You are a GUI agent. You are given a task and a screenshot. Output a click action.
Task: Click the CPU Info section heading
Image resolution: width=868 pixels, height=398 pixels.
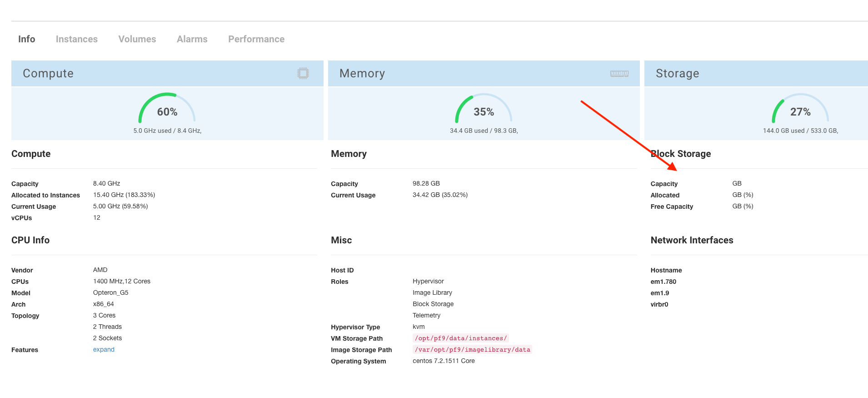[30, 240]
